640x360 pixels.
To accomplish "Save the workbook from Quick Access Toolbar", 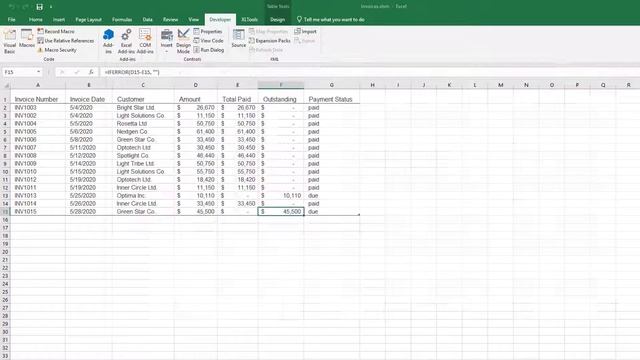I will click(40, 7).
